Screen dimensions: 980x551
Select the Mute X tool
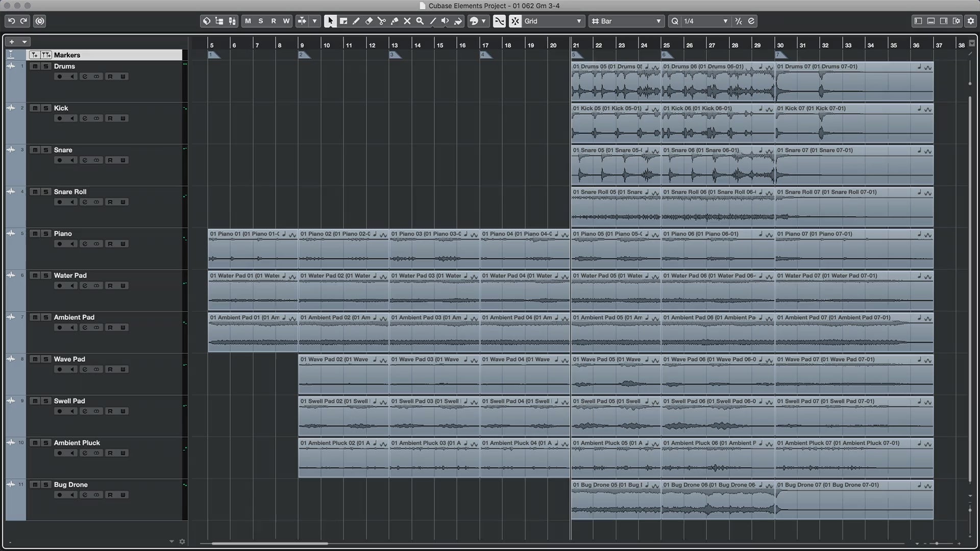tap(407, 21)
